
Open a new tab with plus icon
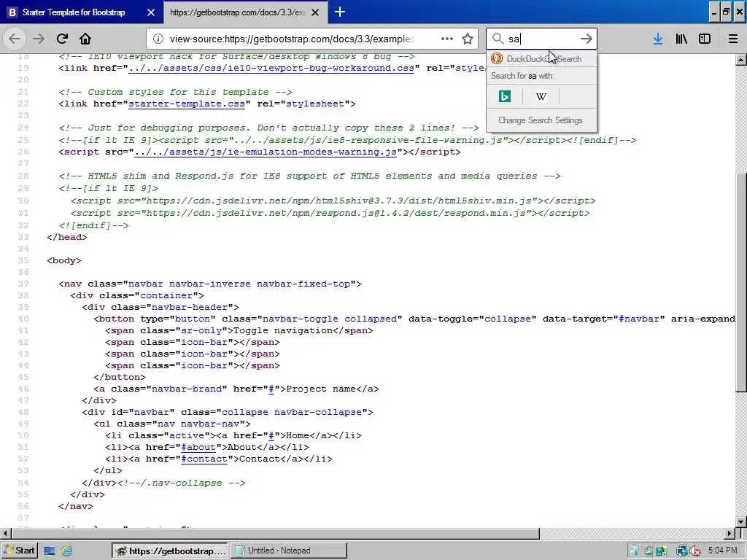pos(340,12)
